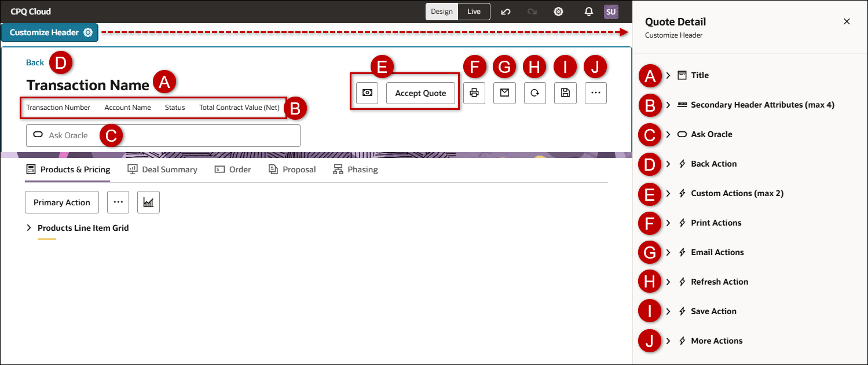This screenshot has height=365, width=868.
Task: Click the Account Name attribute
Action: [127, 108]
